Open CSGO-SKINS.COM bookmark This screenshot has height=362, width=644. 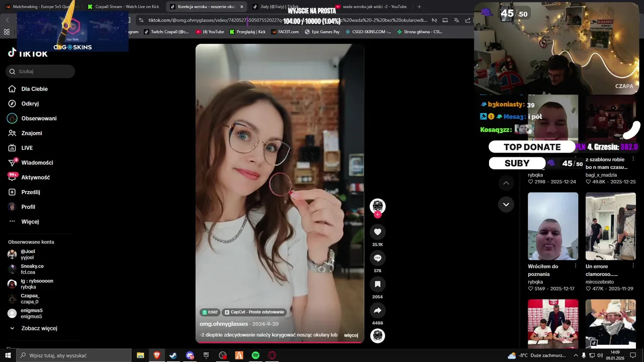click(368, 32)
